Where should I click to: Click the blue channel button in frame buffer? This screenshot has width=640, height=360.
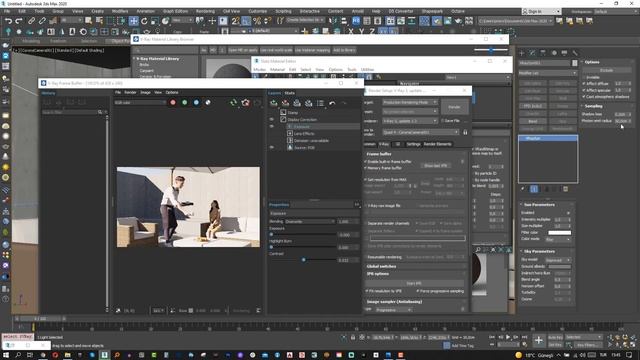point(196,102)
